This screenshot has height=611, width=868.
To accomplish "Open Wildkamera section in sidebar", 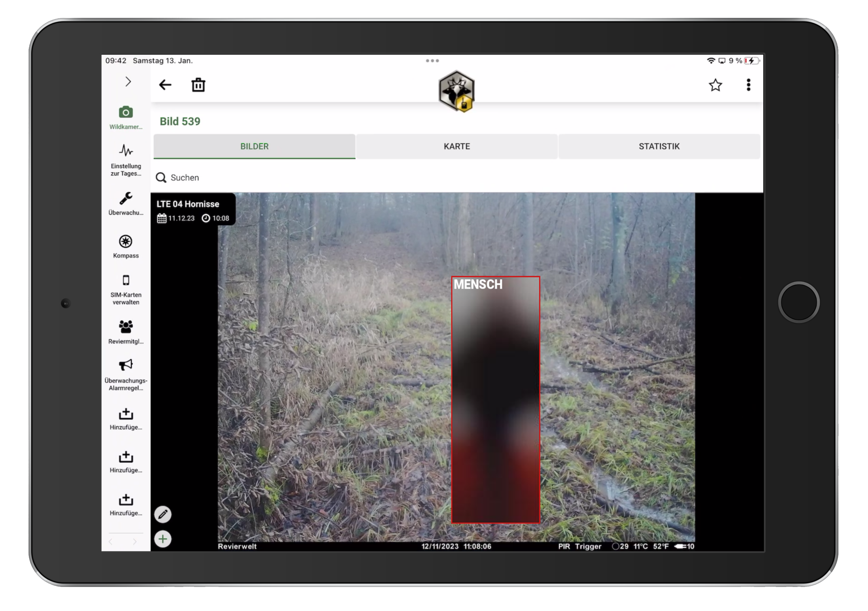I will coord(126,118).
